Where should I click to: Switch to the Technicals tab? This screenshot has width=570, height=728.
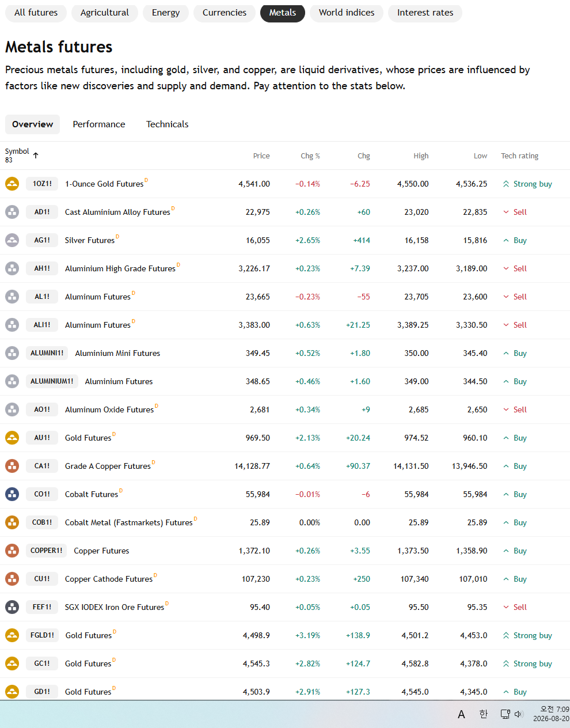[x=167, y=124]
